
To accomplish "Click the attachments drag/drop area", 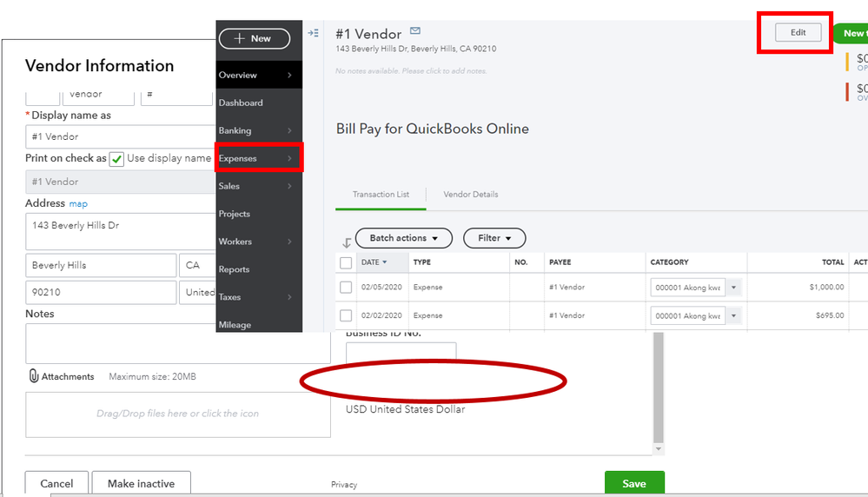I will click(x=178, y=414).
